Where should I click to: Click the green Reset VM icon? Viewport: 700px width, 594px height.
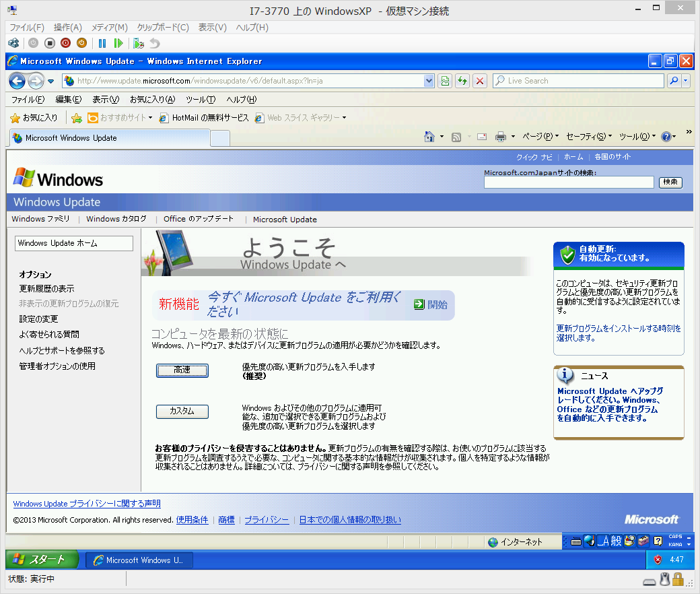coord(118,43)
